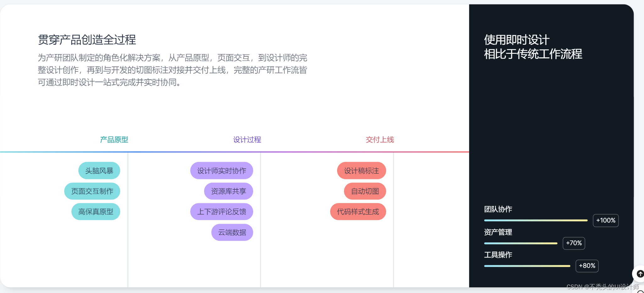Click the +80% badge
The height and width of the screenshot is (293, 644).
[587, 266]
